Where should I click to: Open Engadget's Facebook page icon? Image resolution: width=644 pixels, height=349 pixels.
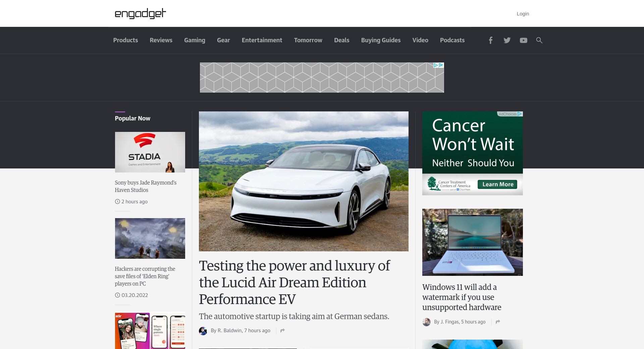pyautogui.click(x=490, y=40)
